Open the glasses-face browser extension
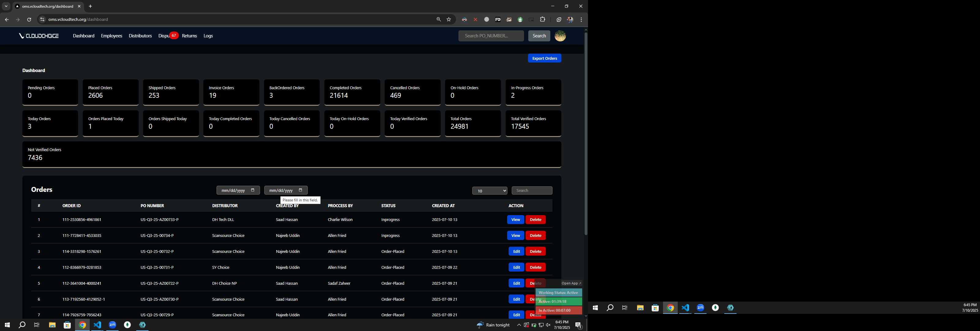Image resolution: width=980 pixels, height=331 pixels. tap(464, 19)
